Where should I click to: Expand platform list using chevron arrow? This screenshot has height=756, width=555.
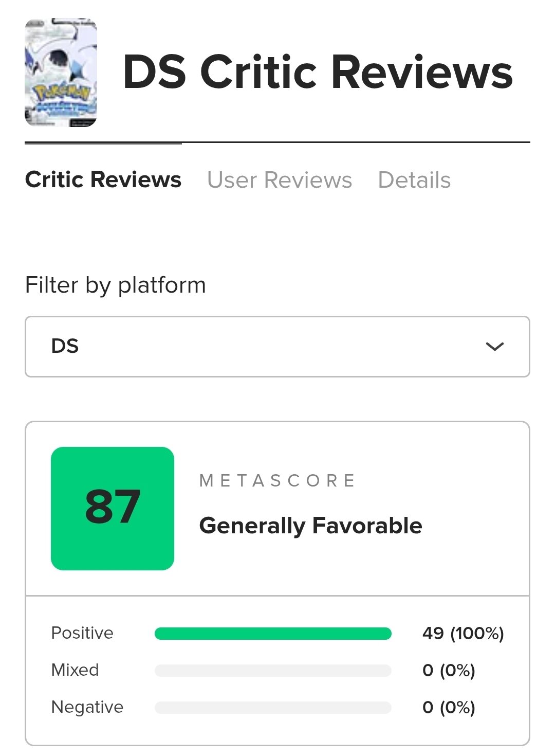click(x=494, y=347)
